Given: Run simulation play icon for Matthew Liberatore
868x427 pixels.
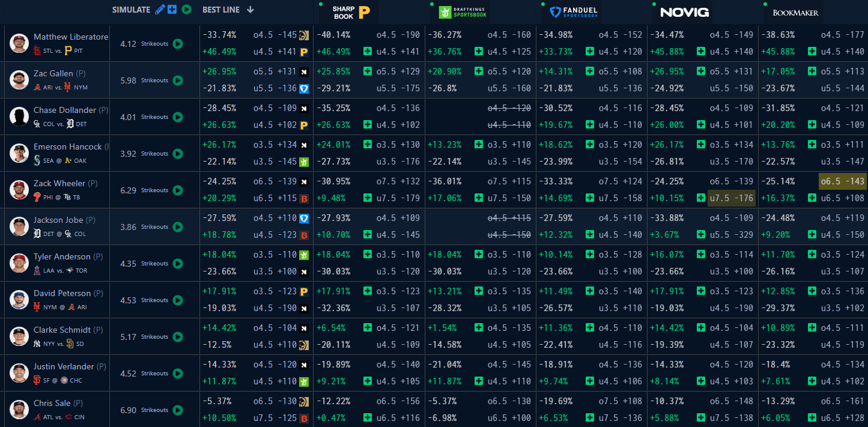Looking at the screenshot, I should click(x=178, y=44).
